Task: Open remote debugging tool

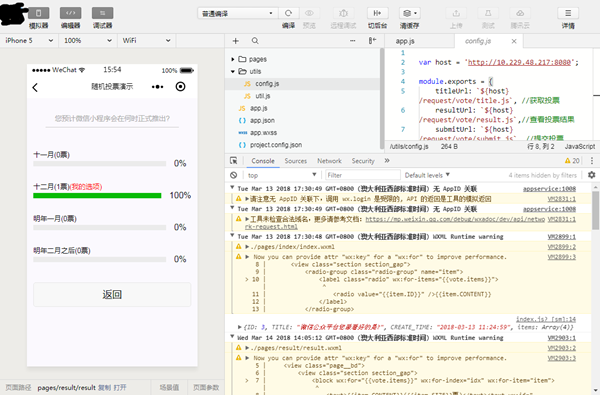Action: click(x=343, y=13)
